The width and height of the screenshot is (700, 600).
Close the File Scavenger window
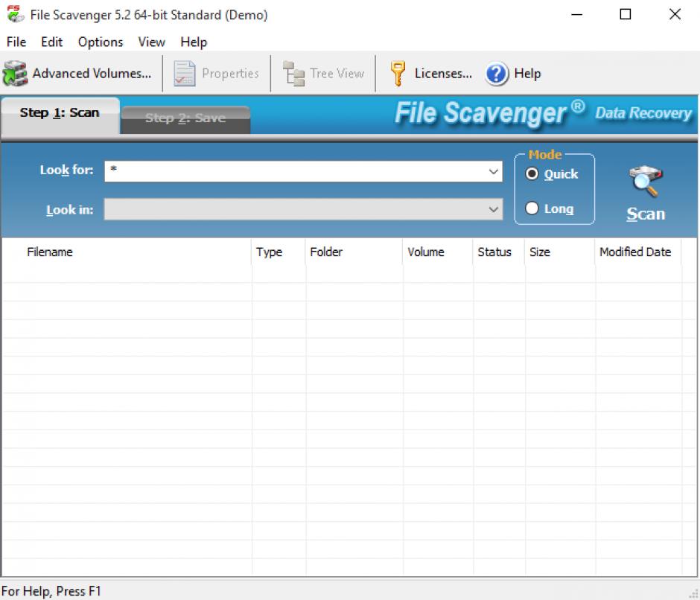point(675,14)
